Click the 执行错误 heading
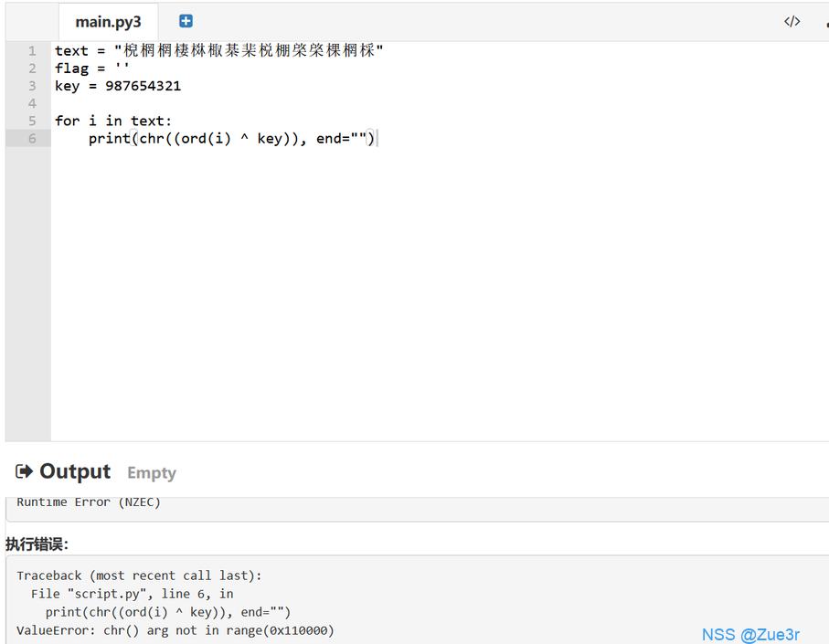 [37, 544]
